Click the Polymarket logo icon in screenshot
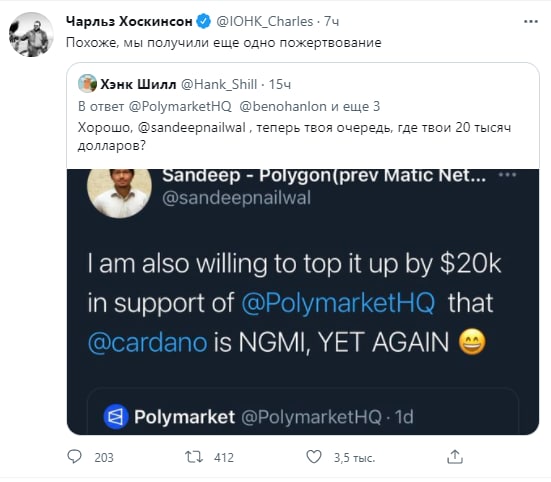 (116, 417)
